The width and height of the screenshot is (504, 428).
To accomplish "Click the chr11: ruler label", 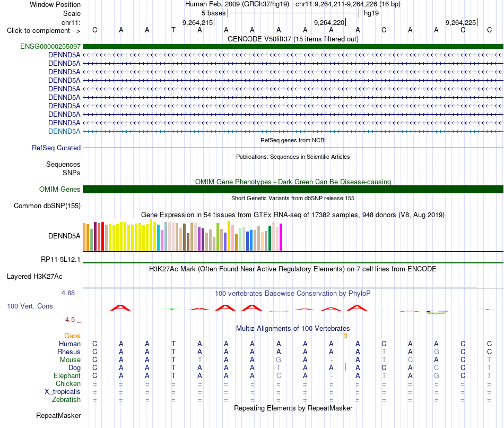I will click(x=71, y=22).
